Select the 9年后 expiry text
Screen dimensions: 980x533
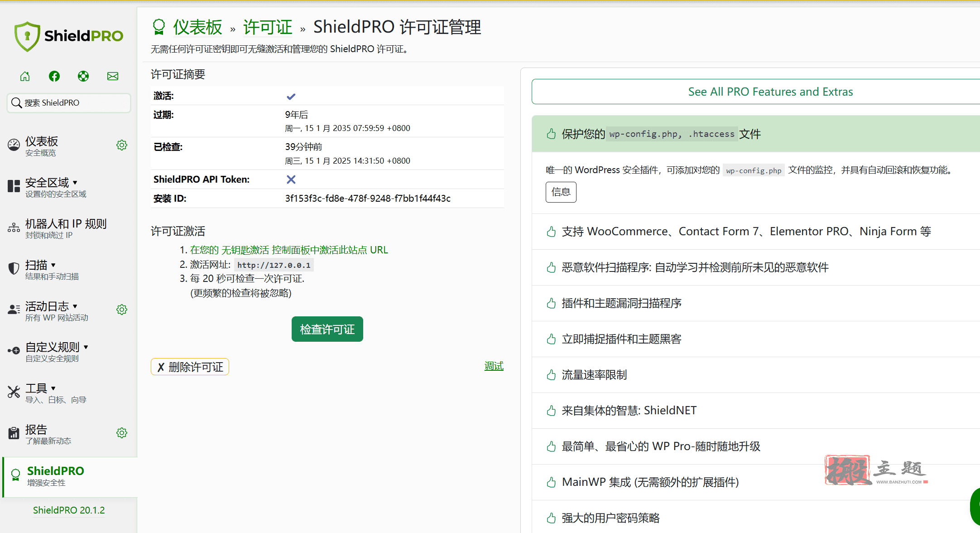click(297, 115)
